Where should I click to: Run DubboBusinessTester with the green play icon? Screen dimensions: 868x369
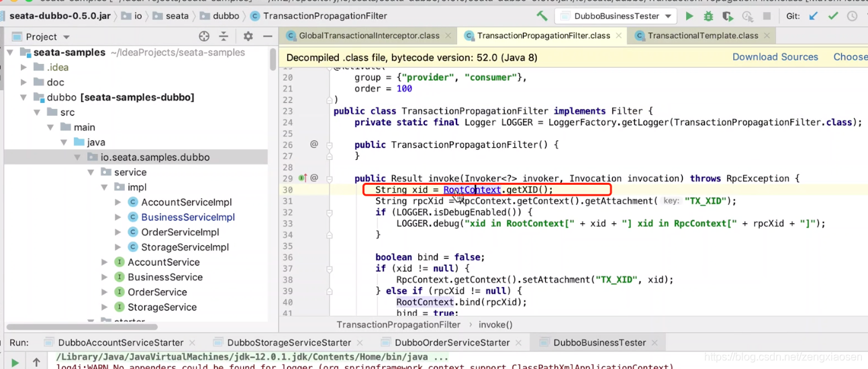pos(689,15)
